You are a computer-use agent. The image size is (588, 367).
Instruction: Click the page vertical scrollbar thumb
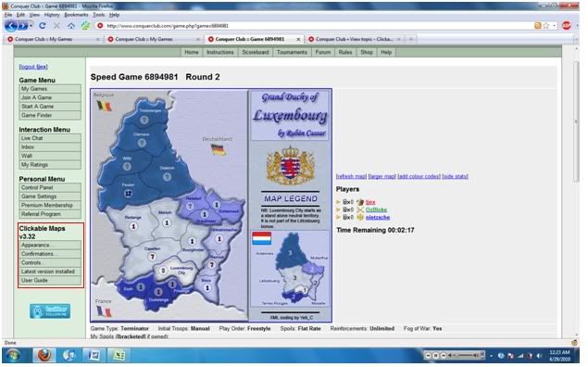tap(576, 122)
